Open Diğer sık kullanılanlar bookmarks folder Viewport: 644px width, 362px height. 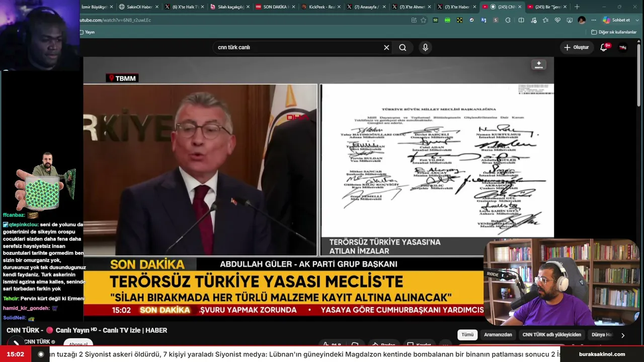614,32
